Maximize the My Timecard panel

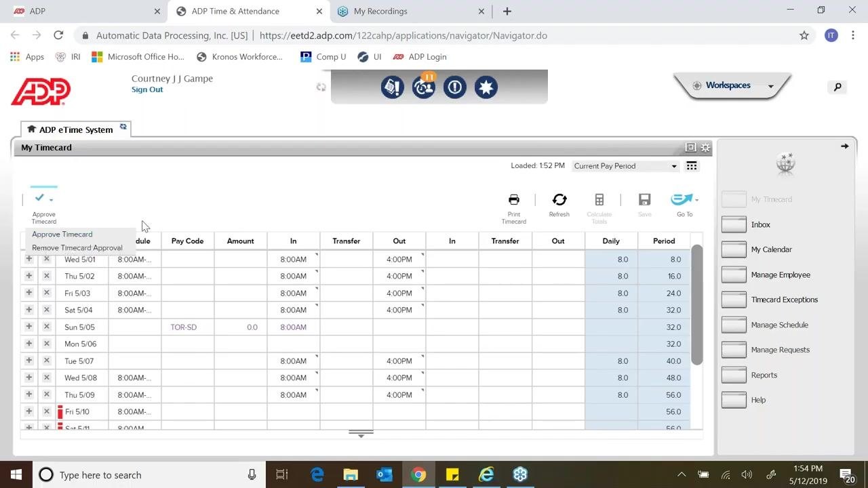click(691, 147)
